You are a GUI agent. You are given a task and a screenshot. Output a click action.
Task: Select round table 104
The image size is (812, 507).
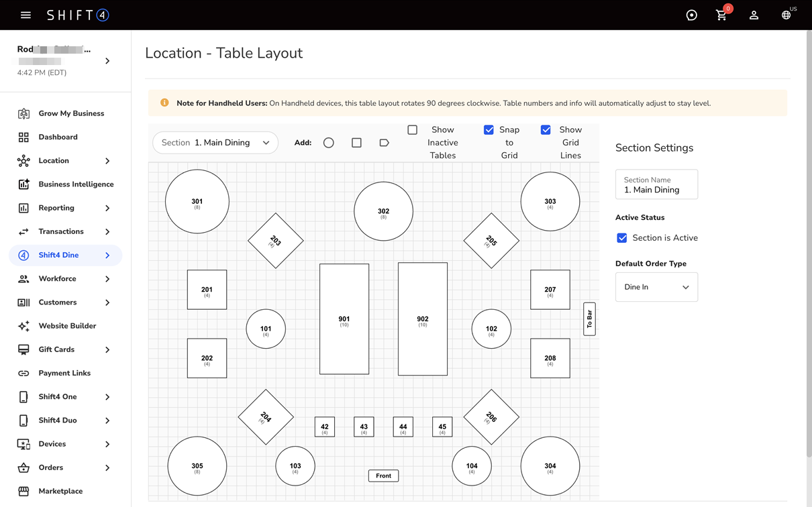(472, 466)
